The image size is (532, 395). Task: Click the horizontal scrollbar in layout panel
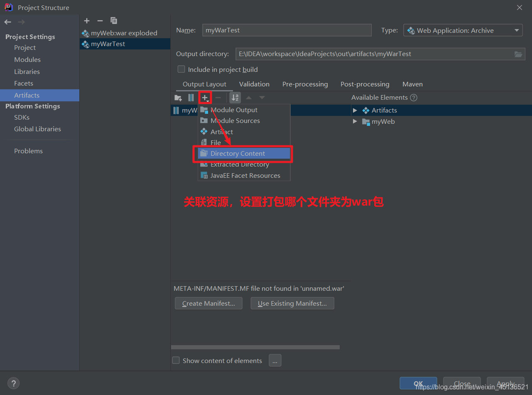point(255,347)
